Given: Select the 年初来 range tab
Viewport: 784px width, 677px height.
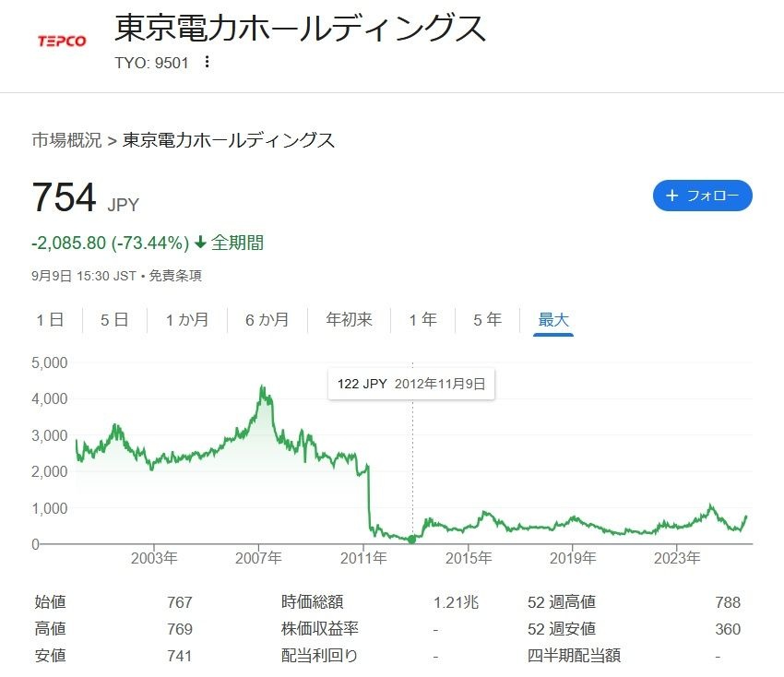Looking at the screenshot, I should [349, 319].
